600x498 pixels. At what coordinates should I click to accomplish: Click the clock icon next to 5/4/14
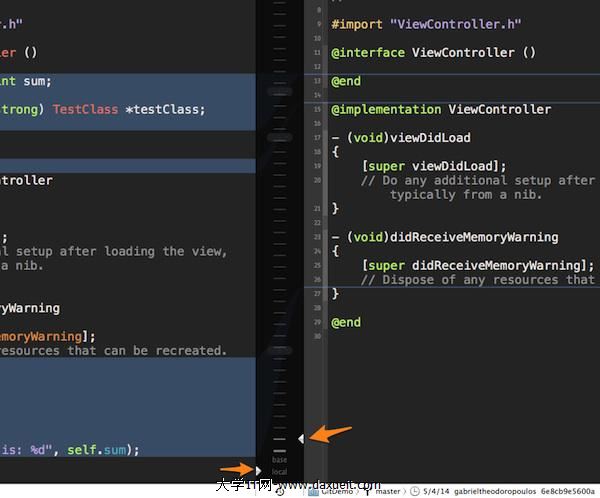415,491
